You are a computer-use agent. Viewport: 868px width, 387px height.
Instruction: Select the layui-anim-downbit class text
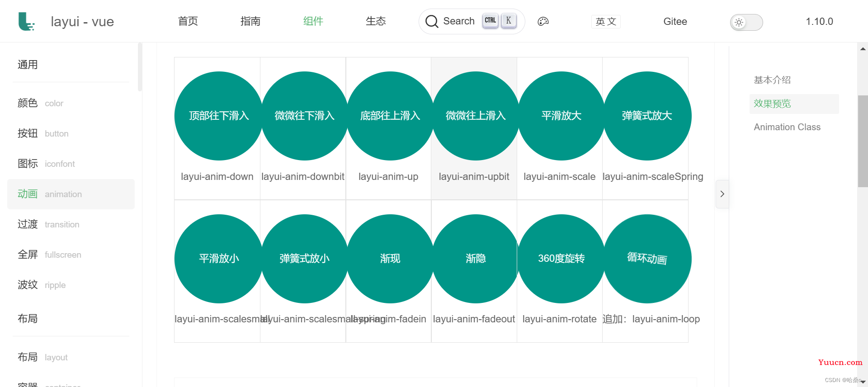(303, 176)
